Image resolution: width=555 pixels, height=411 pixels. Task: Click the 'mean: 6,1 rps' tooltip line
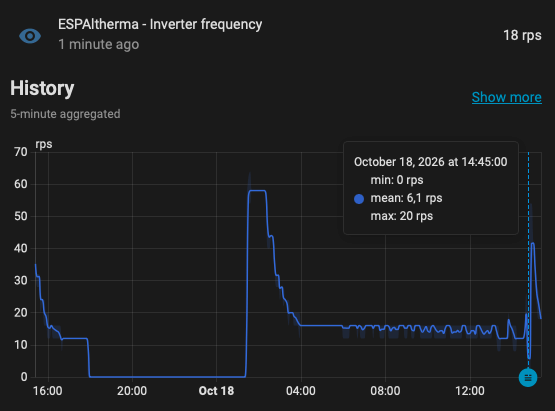pyautogui.click(x=406, y=198)
